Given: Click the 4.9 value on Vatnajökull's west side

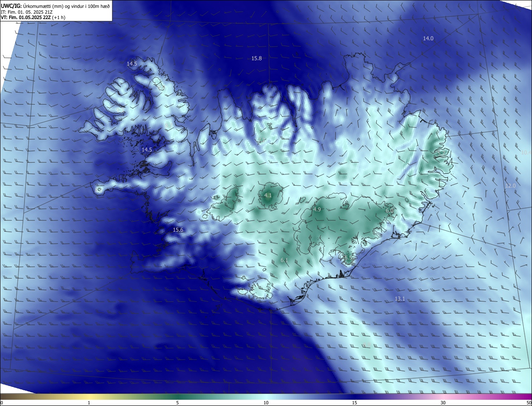Looking at the screenshot, I should pos(317,209).
